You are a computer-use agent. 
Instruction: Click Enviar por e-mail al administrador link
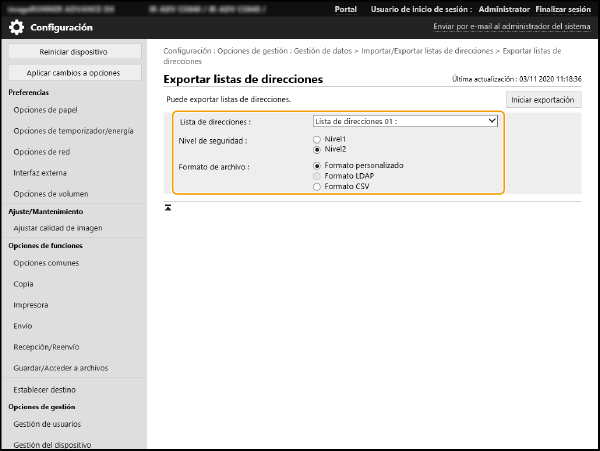[x=512, y=27]
